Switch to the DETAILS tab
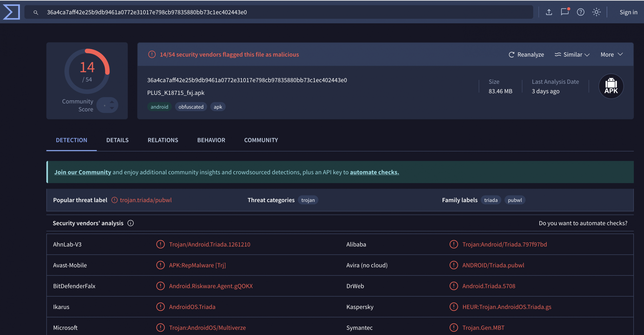Image resolution: width=644 pixels, height=335 pixels. click(117, 140)
